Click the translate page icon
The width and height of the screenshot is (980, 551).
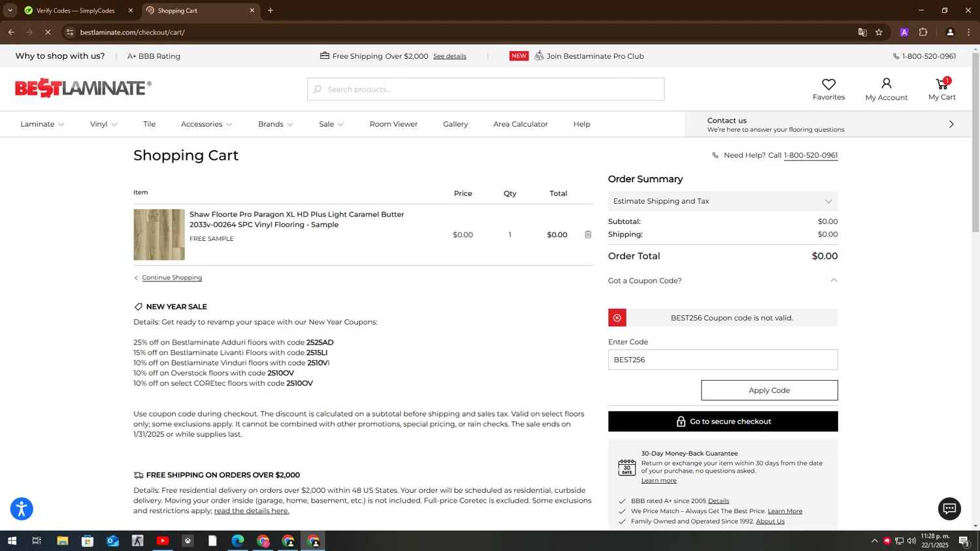coord(862,32)
